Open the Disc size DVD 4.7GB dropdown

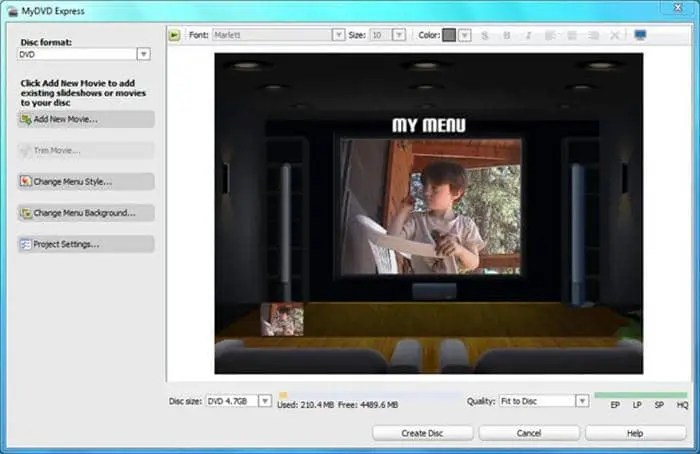point(265,401)
